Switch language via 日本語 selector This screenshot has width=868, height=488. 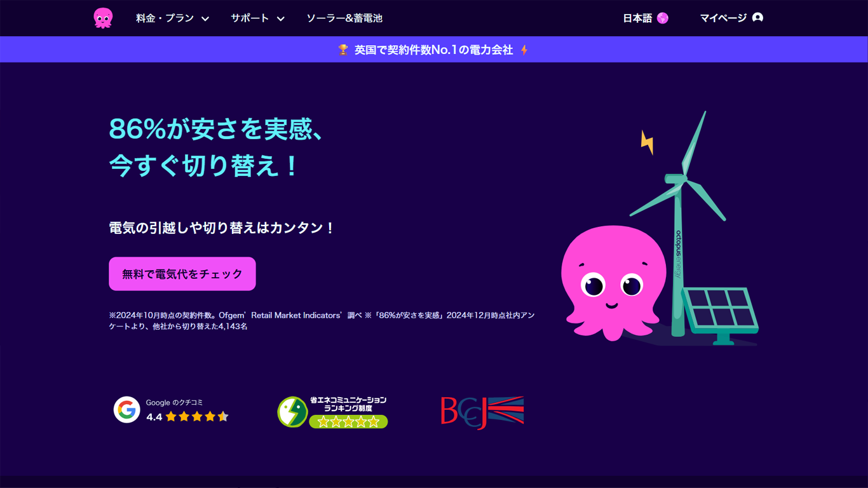(646, 18)
